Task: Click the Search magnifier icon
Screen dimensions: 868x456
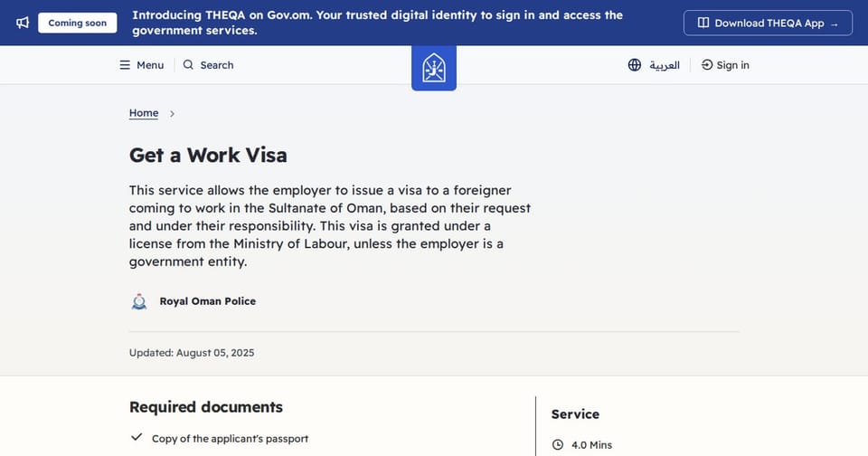Action: click(x=188, y=65)
